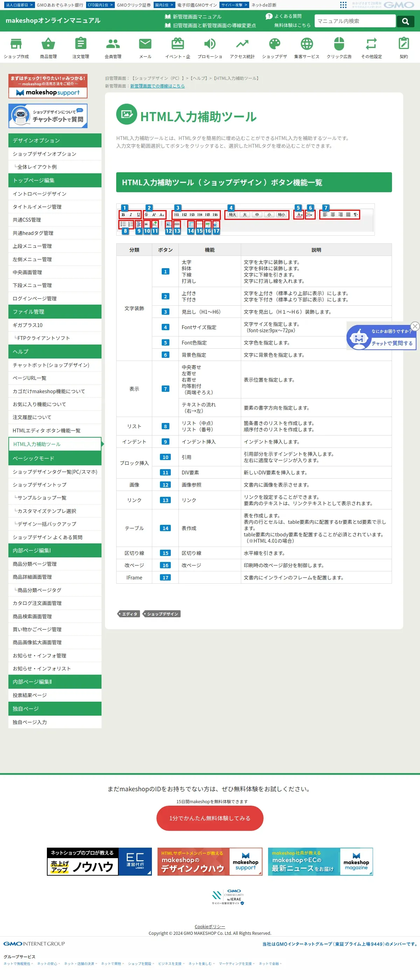This screenshot has height=980, width=420.
Task: Click inside the マニュアル内検索 search field
Action: [x=355, y=21]
